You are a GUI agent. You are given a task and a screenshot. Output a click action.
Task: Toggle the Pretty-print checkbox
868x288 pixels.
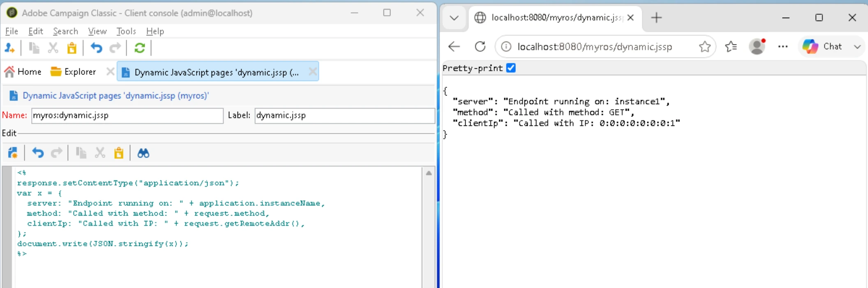tap(511, 68)
